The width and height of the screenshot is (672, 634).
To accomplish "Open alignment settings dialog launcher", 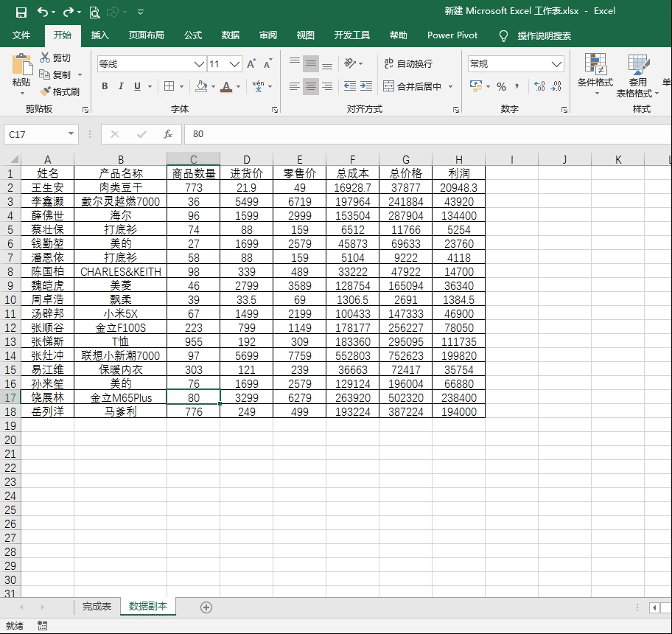I will (455, 110).
